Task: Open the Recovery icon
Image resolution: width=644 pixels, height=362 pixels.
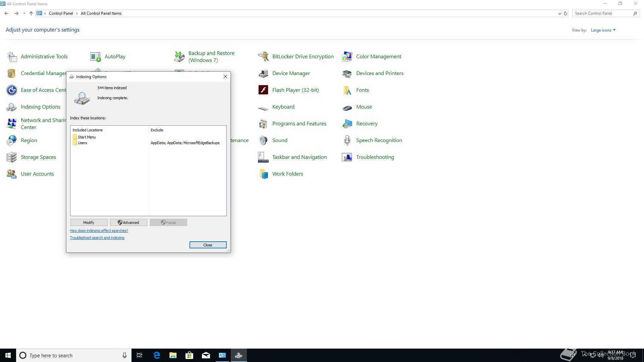Action: point(347,124)
